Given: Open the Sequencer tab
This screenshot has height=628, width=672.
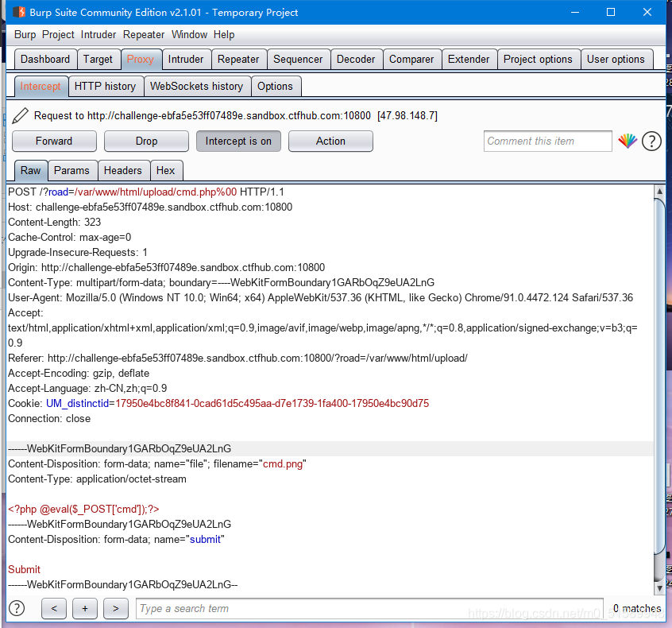Looking at the screenshot, I should (x=299, y=59).
